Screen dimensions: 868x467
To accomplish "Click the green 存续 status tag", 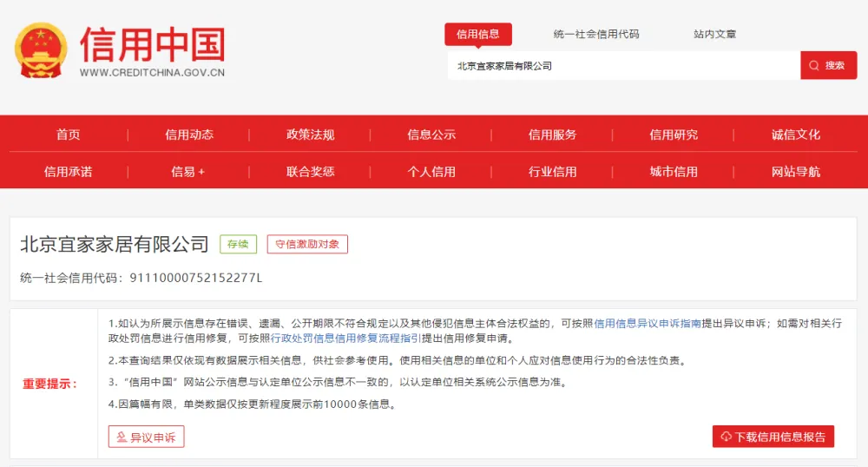I will [x=238, y=244].
